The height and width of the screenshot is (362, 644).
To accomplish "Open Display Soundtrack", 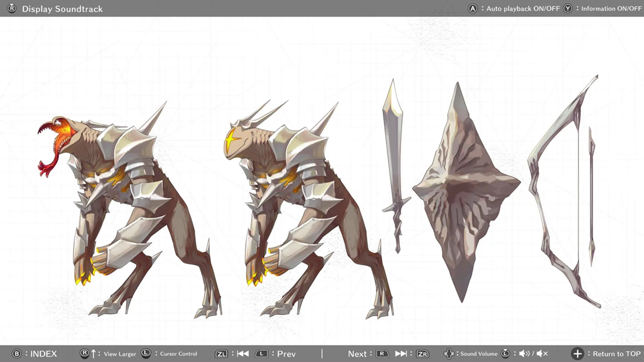I will coord(63,8).
